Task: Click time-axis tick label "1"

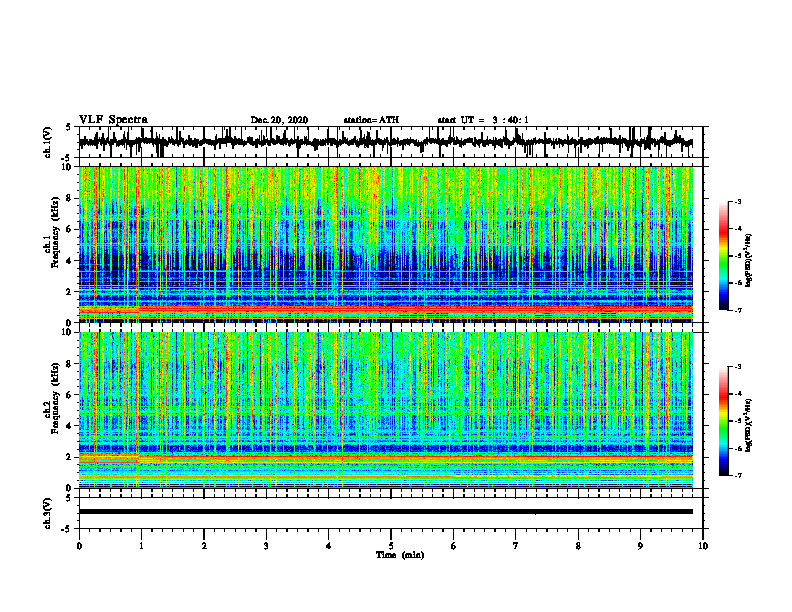Action: (141, 546)
